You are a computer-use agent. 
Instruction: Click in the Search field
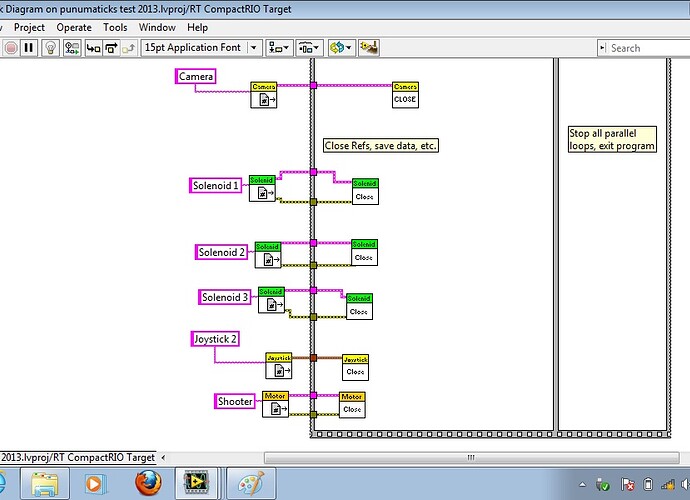pos(649,48)
